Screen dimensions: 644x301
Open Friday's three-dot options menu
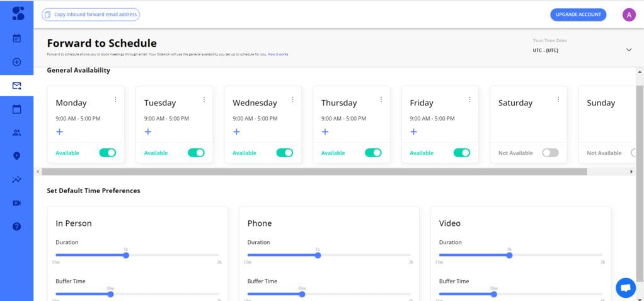(x=469, y=100)
